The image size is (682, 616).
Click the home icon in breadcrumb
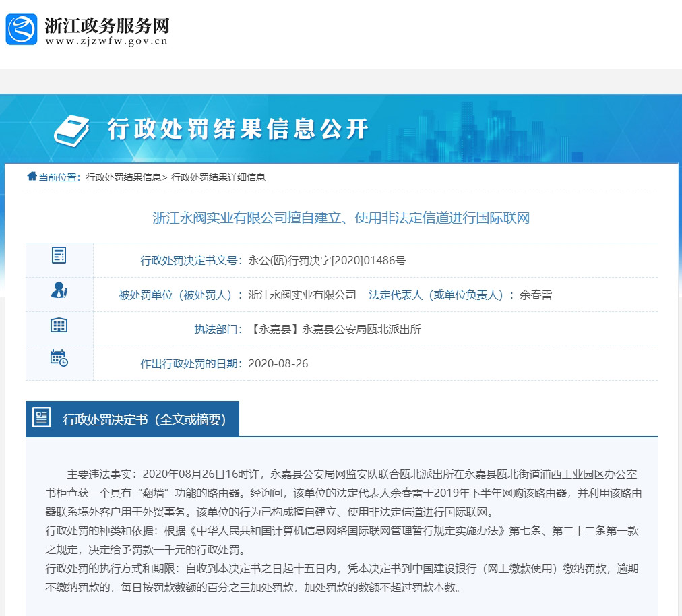(32, 177)
